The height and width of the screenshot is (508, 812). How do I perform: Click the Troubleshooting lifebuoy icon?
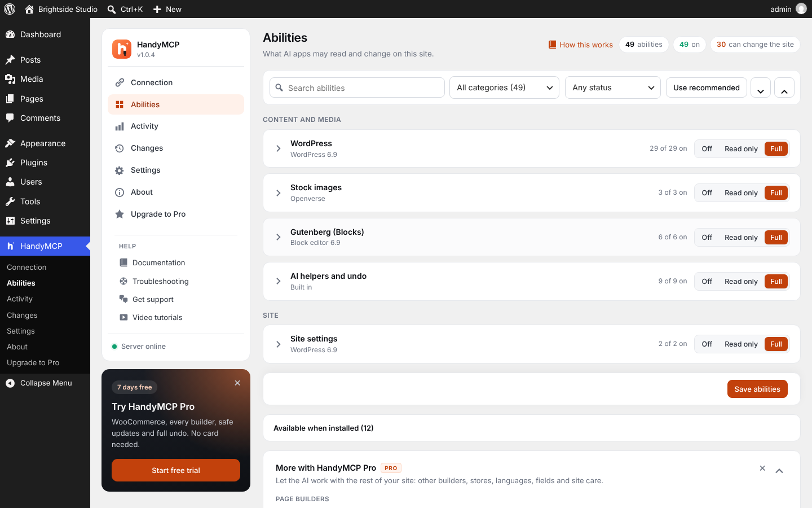tap(123, 281)
